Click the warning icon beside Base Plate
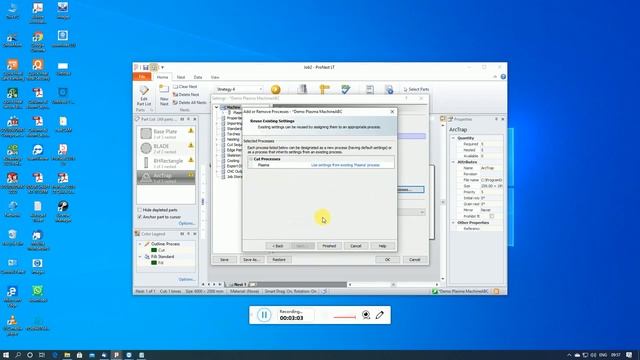Screen dimensions: 640x360 click(191, 131)
